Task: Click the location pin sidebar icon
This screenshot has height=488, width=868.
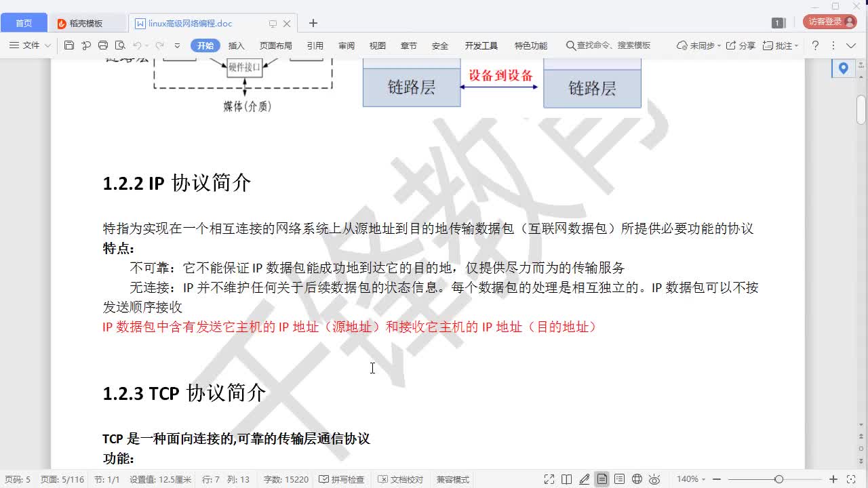Action: tap(843, 68)
